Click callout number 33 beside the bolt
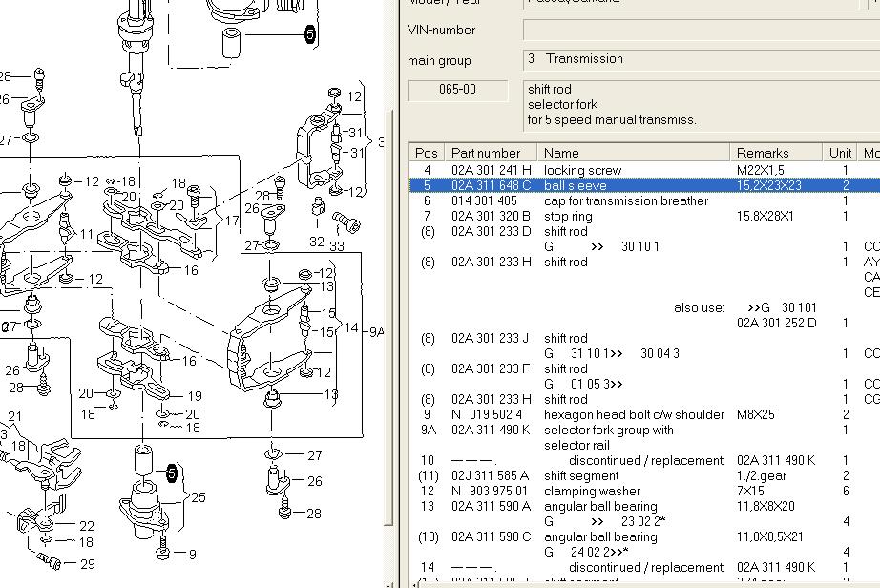Viewport: 880px width, 588px height. point(336,244)
